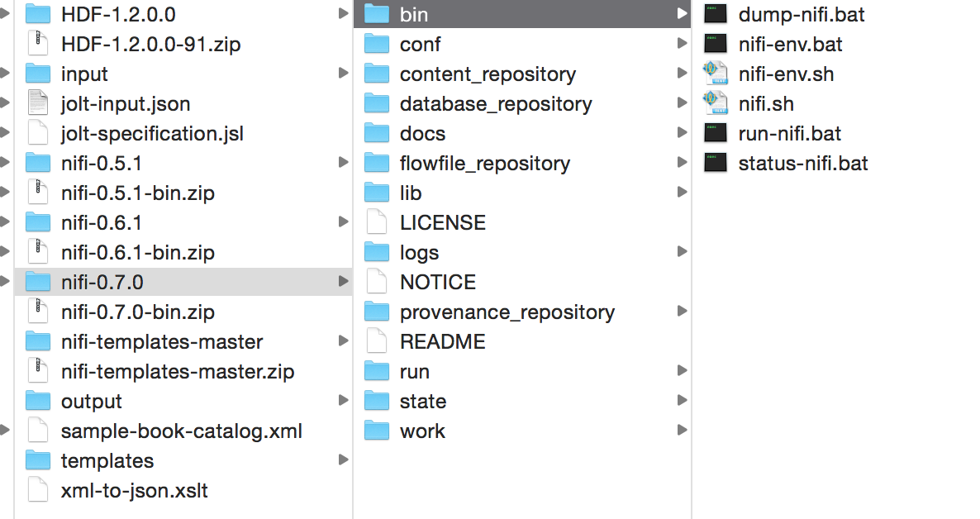The width and height of the screenshot is (980, 519).
Task: Select the dump-nifi.bat file icon
Action: coord(715,15)
